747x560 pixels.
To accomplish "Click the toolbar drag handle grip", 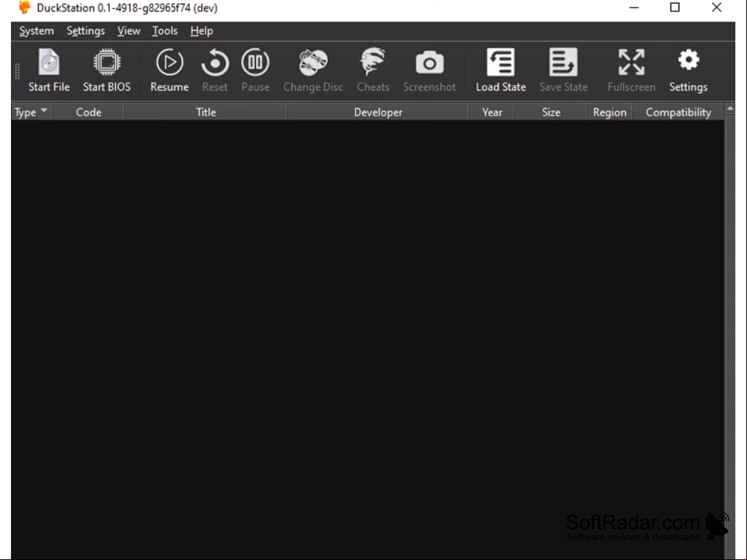I will click(17, 71).
